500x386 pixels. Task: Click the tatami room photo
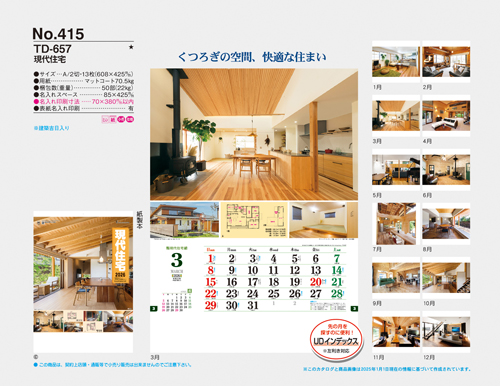pos(323,220)
